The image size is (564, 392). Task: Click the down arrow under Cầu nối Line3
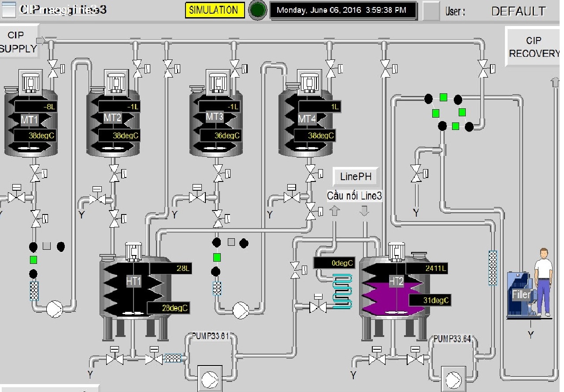(x=365, y=211)
